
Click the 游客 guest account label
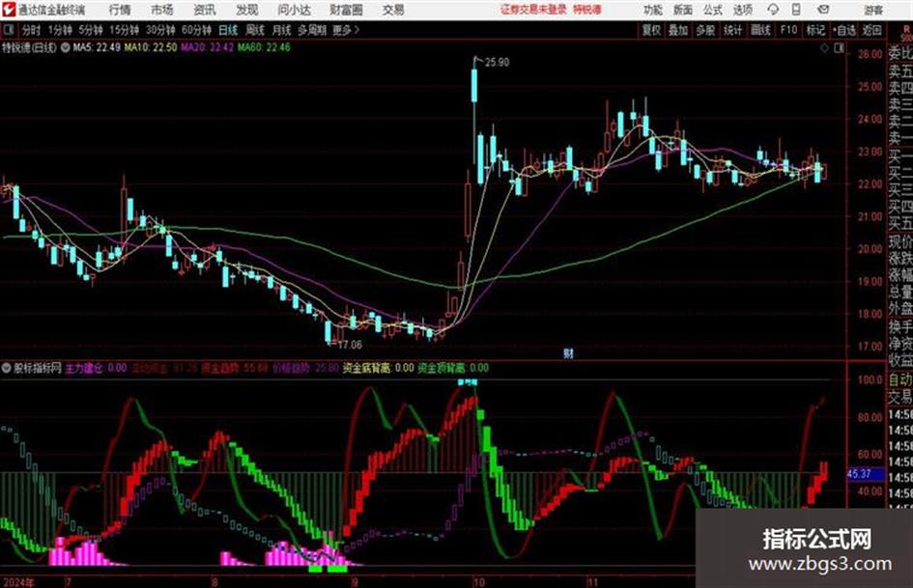click(x=872, y=10)
